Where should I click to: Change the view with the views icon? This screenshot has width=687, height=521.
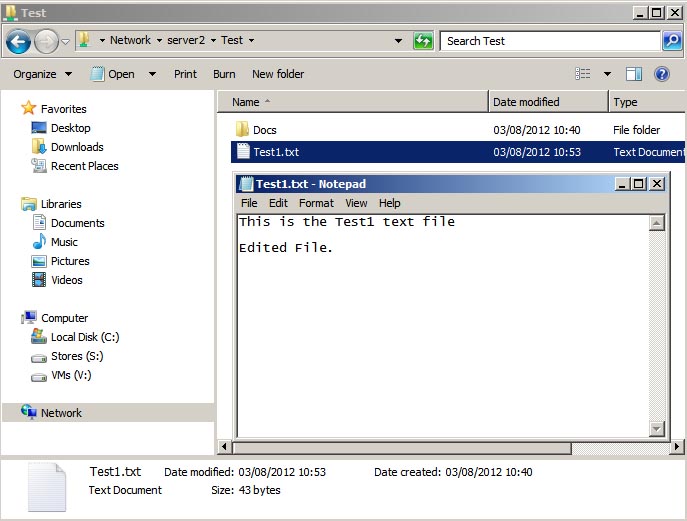(582, 74)
